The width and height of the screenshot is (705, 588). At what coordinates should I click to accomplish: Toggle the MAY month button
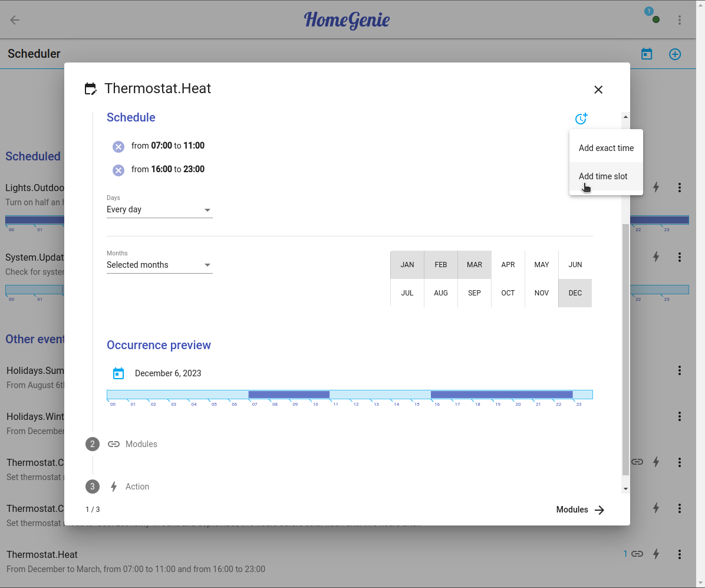coord(541,265)
